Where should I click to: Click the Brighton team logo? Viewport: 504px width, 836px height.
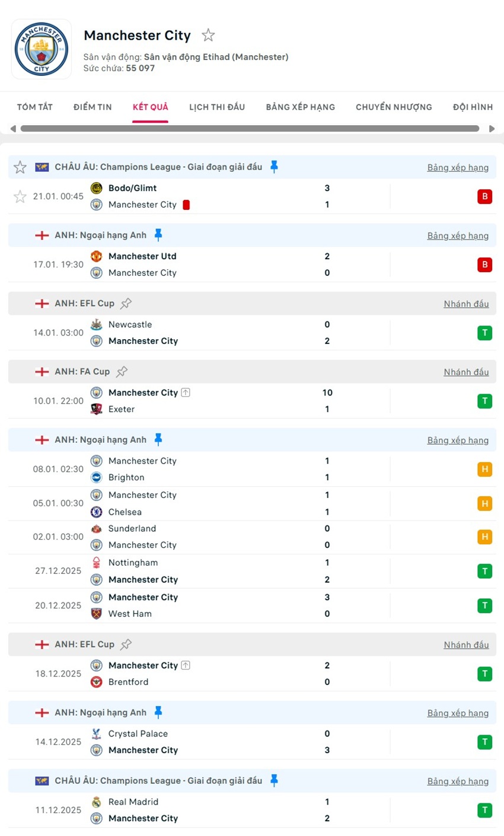click(x=96, y=477)
